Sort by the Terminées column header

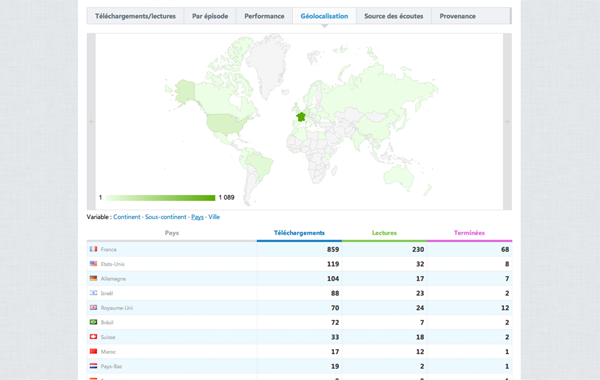[469, 233]
